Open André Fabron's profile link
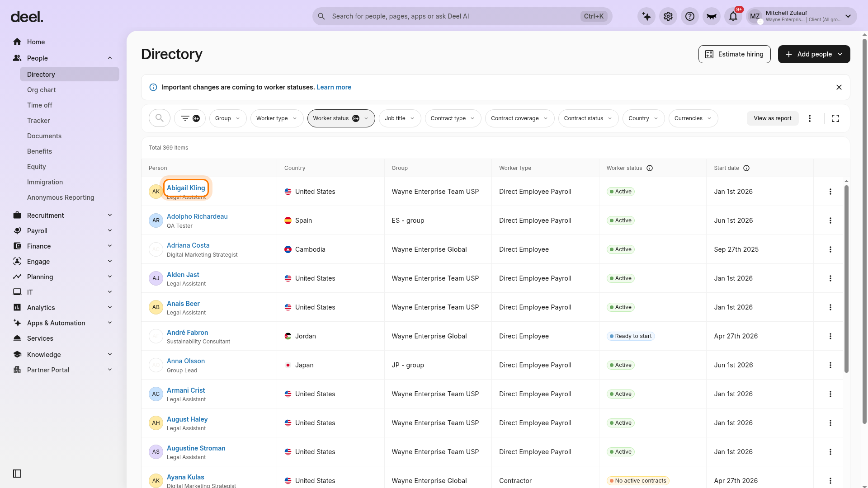The width and height of the screenshot is (868, 488). click(x=188, y=333)
